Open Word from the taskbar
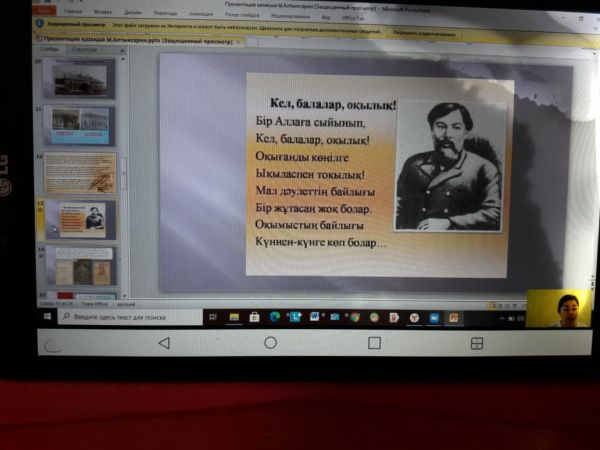This screenshot has width=600, height=450. pos(314,317)
